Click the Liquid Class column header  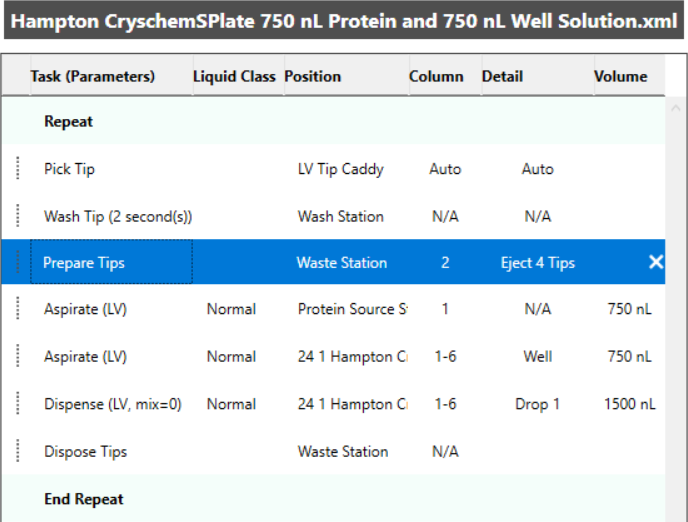(234, 76)
